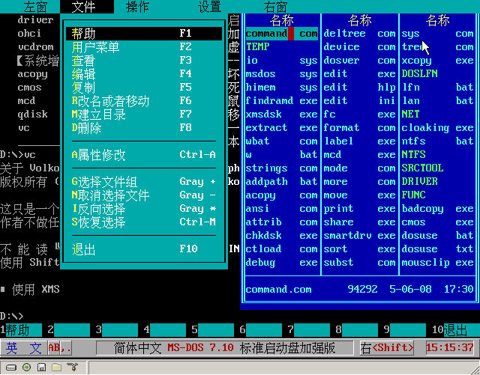Select 恢复选择 Ctrl-M entry
Viewport: 480px width, 375px height.
(144, 222)
